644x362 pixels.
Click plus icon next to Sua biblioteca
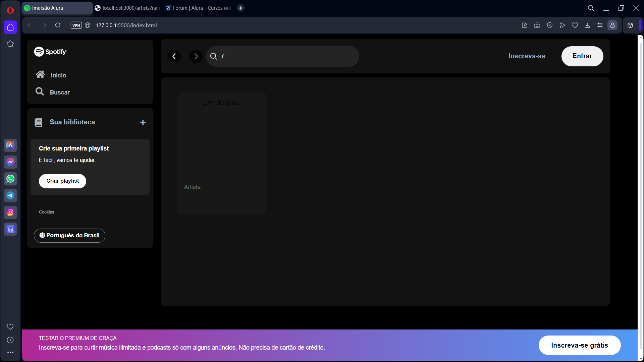tap(143, 123)
